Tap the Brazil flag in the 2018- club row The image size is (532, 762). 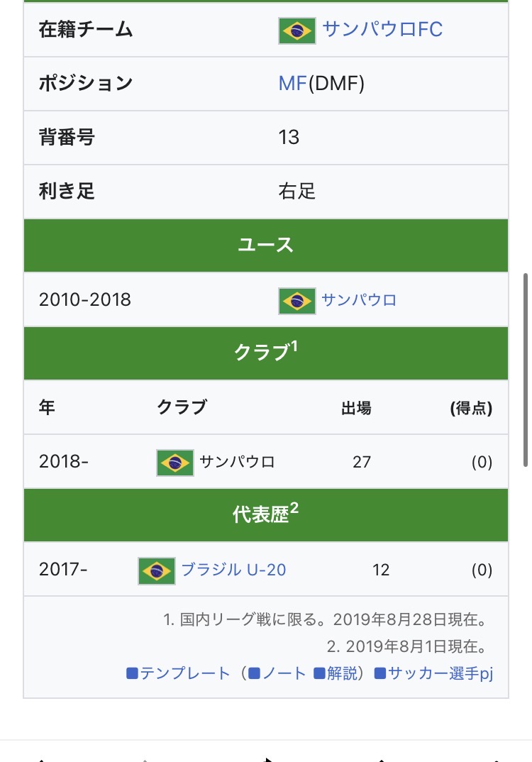tap(175, 463)
